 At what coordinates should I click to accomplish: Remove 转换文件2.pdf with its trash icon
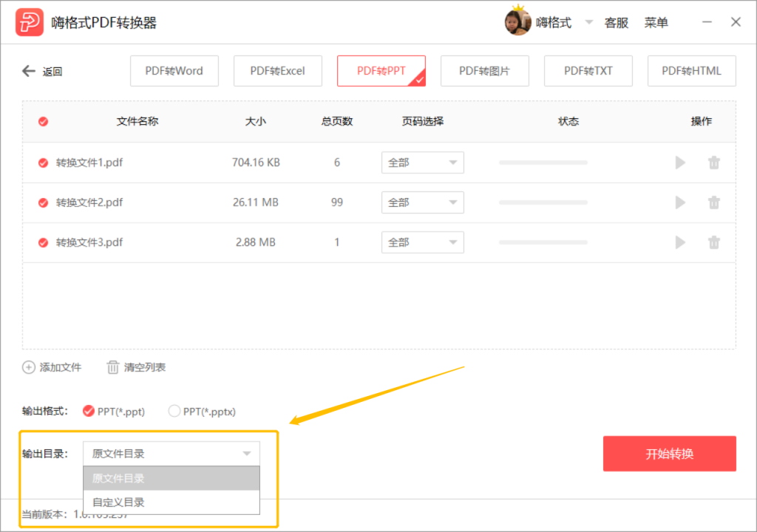click(x=714, y=202)
